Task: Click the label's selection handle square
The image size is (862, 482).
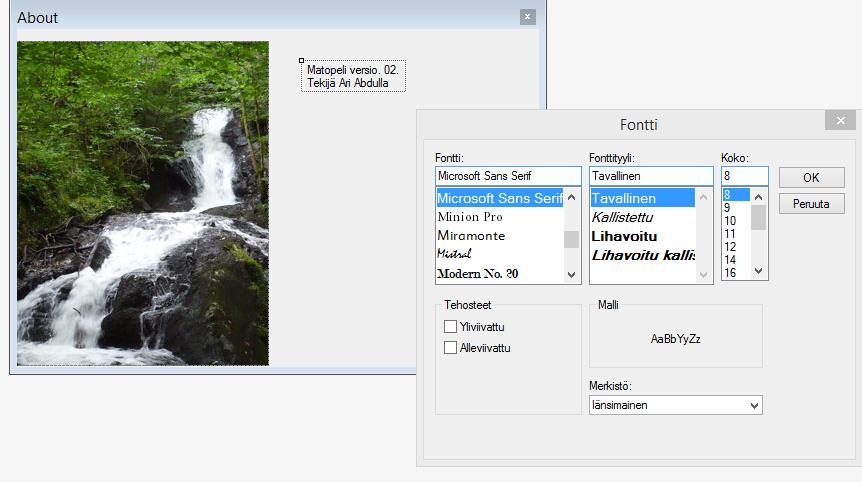Action: coord(301,60)
